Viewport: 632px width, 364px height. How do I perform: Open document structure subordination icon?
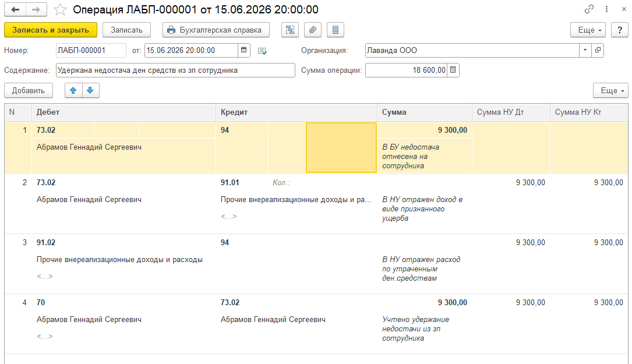290,30
